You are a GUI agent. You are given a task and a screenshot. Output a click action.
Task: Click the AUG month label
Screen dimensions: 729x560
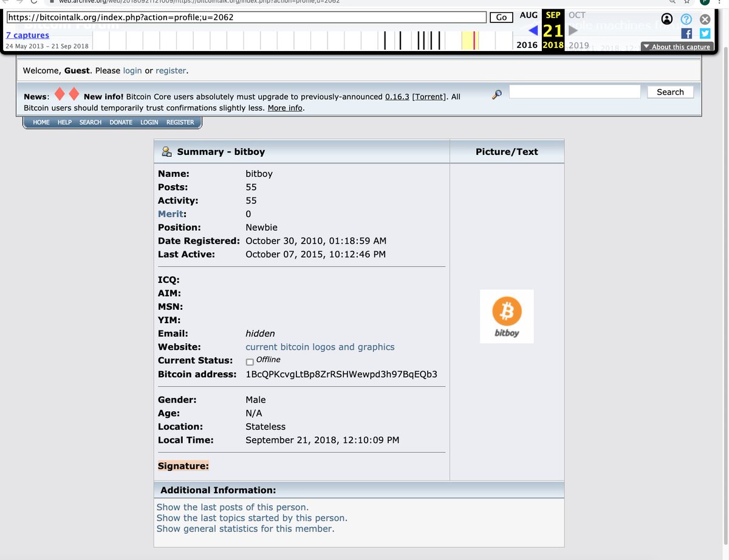click(529, 15)
